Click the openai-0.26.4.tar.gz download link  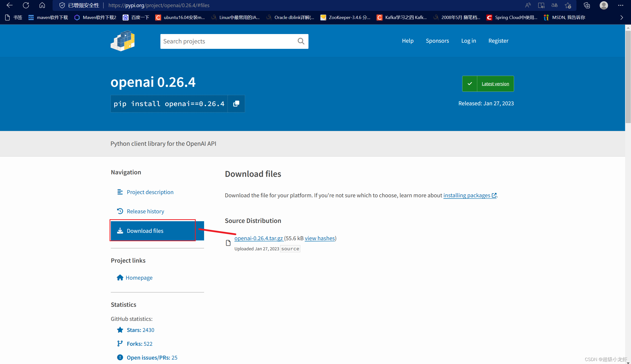pos(258,238)
